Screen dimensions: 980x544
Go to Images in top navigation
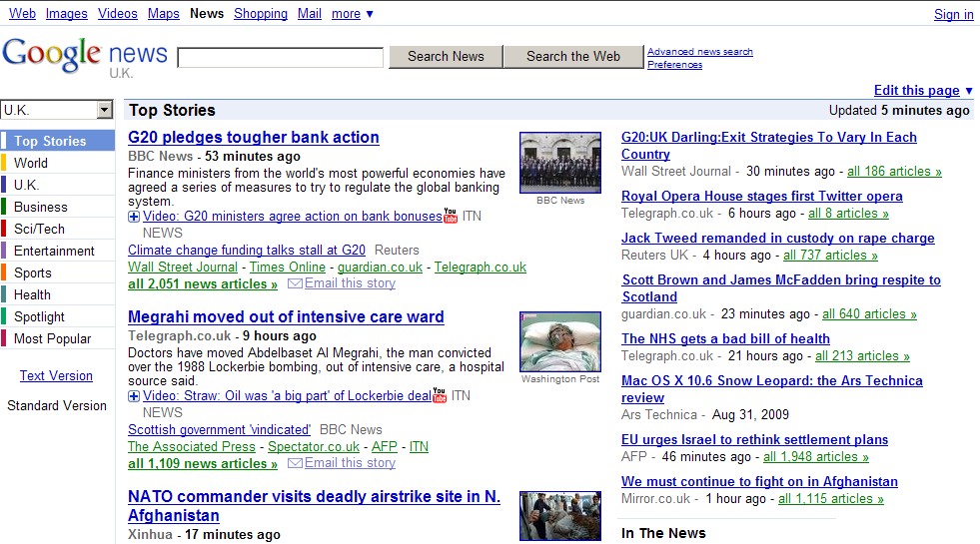[x=67, y=13]
